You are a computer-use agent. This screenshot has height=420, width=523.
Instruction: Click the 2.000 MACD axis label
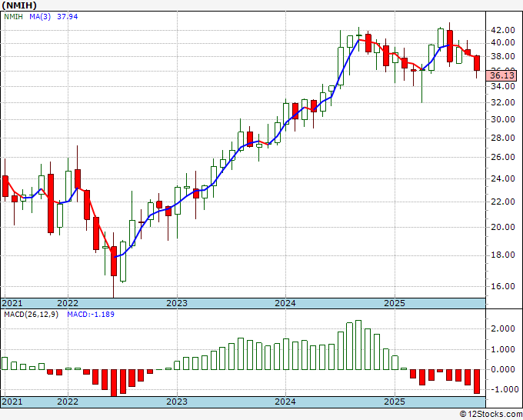coord(502,328)
